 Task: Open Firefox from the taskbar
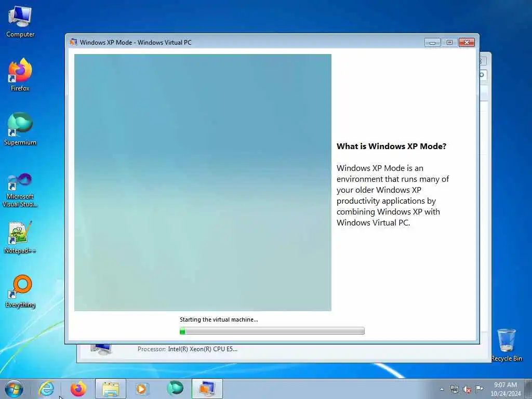[x=78, y=389]
